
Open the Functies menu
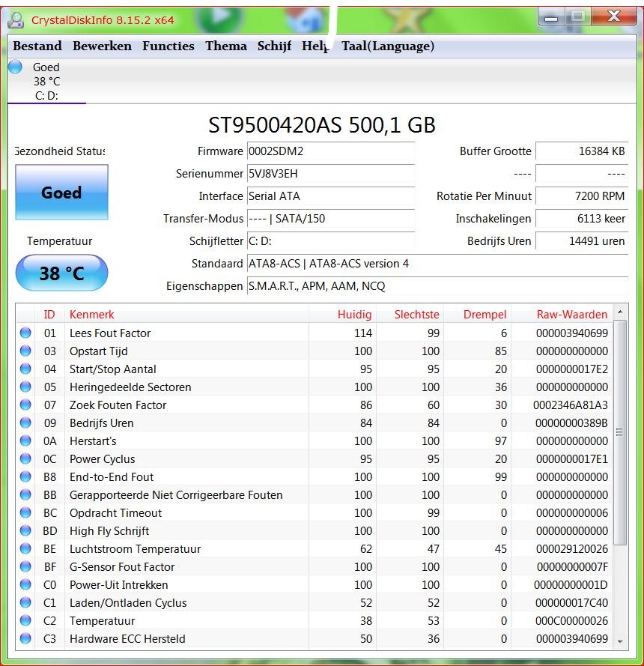pyautogui.click(x=168, y=46)
